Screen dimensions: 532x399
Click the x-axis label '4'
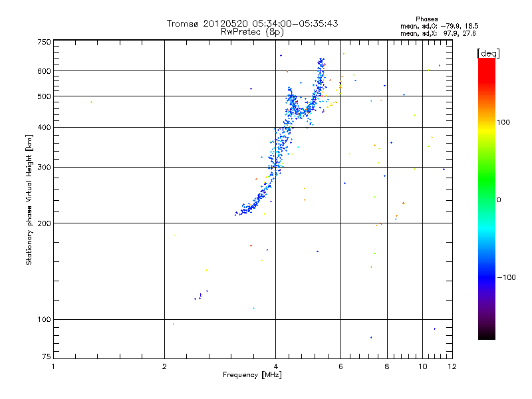point(275,366)
